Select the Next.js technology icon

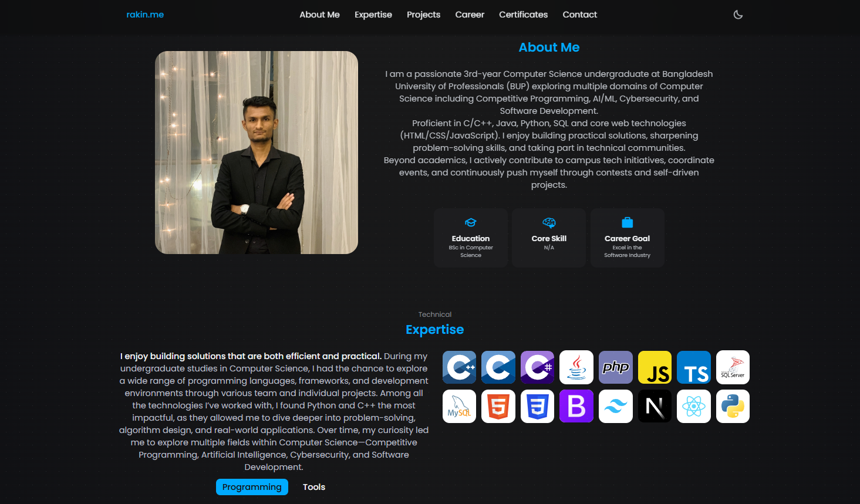[655, 405]
